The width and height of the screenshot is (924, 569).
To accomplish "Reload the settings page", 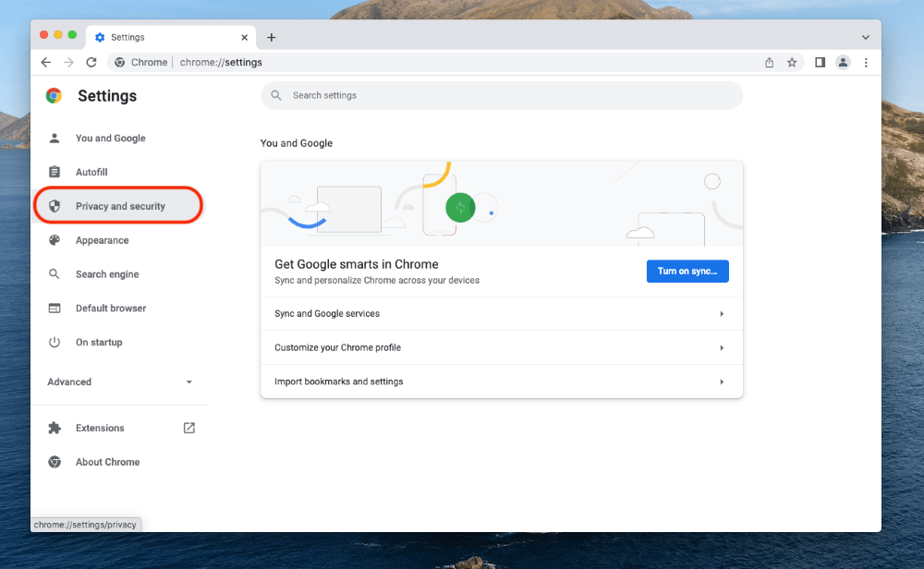I will point(91,63).
